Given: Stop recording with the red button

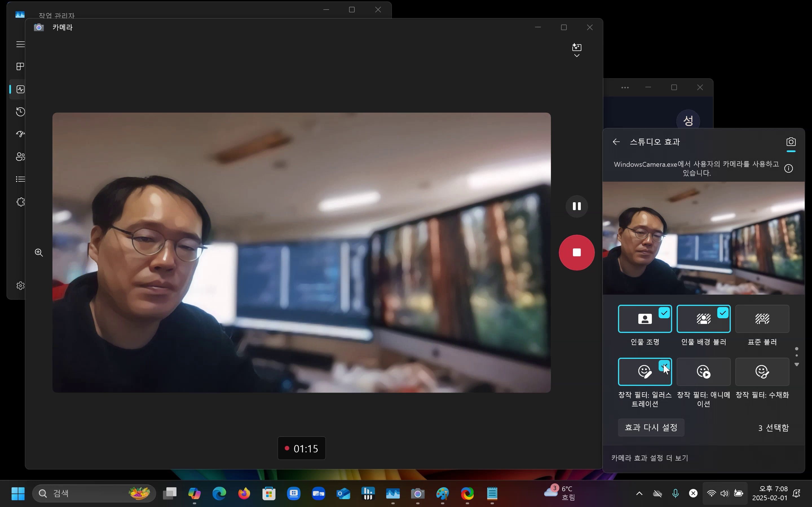Looking at the screenshot, I should pos(577,252).
